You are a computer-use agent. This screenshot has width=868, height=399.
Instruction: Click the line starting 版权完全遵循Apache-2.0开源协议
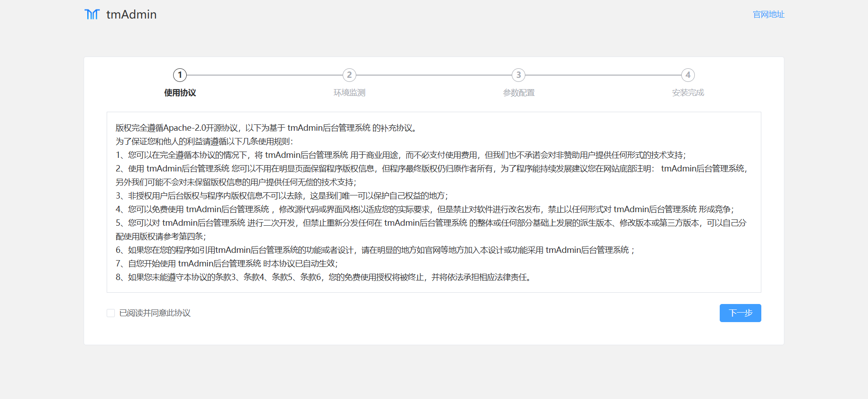[267, 128]
